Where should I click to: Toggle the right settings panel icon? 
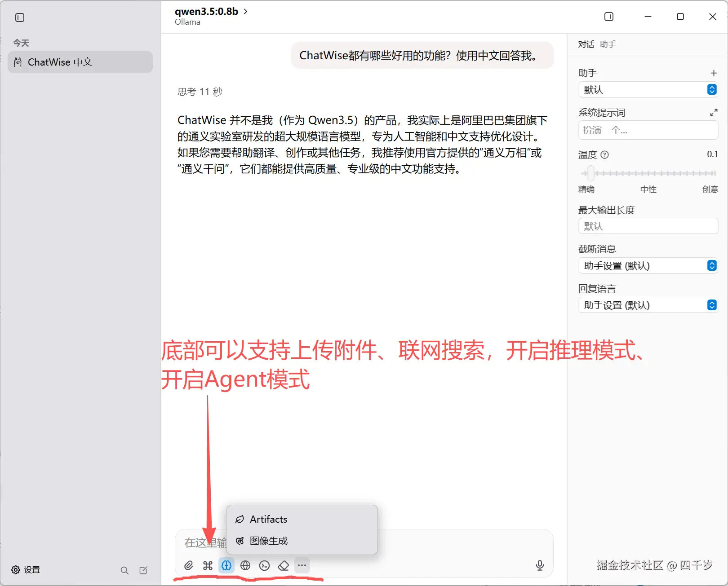tap(609, 17)
